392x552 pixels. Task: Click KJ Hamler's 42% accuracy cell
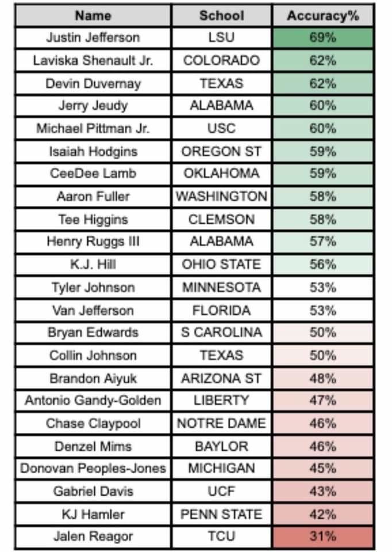pyautogui.click(x=322, y=514)
